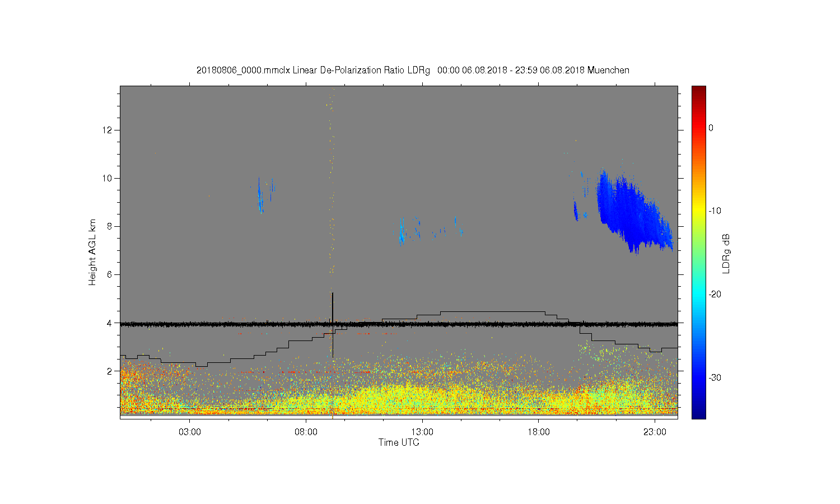
Task: Click the height tick label 10
Action: 108,178
